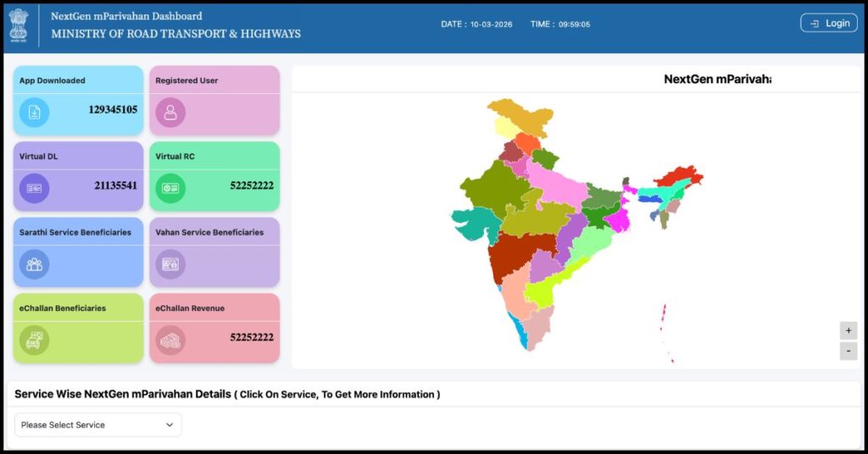Click the eChallan Beneficiaries title
868x454 pixels.
(x=63, y=308)
